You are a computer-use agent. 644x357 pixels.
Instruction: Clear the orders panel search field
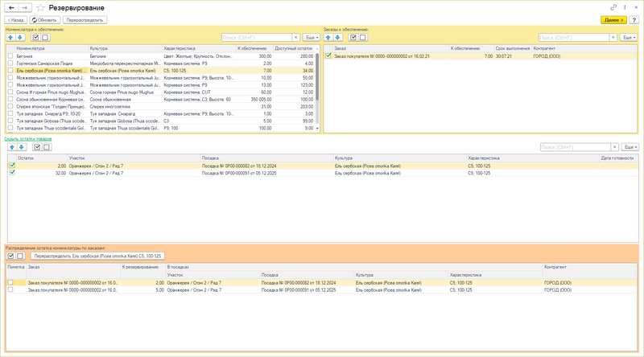[x=613, y=37]
